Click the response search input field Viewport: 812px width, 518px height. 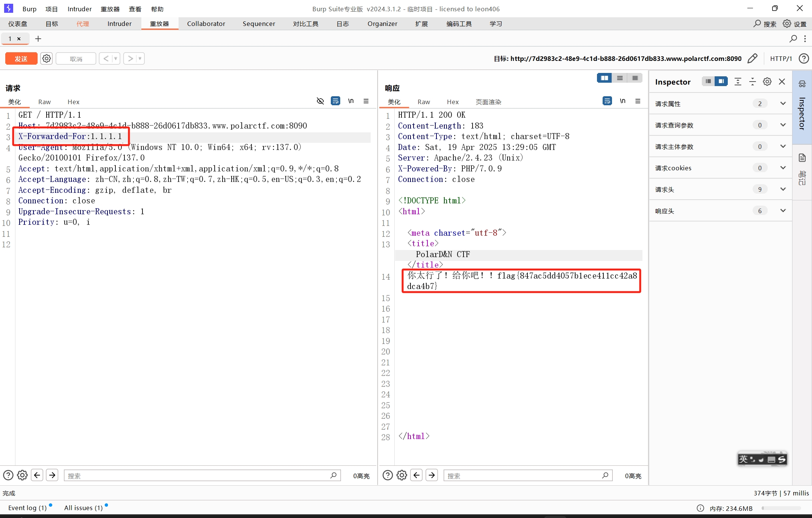[523, 476]
